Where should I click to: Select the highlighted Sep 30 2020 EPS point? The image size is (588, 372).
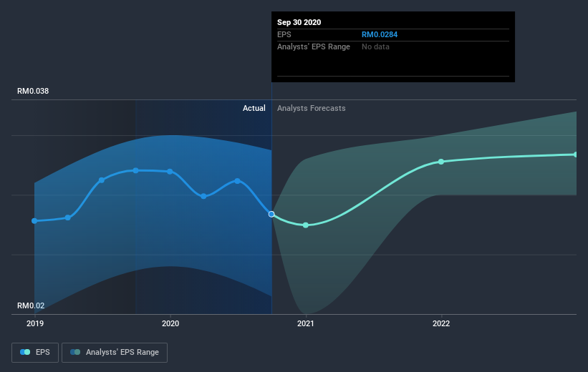pos(271,214)
